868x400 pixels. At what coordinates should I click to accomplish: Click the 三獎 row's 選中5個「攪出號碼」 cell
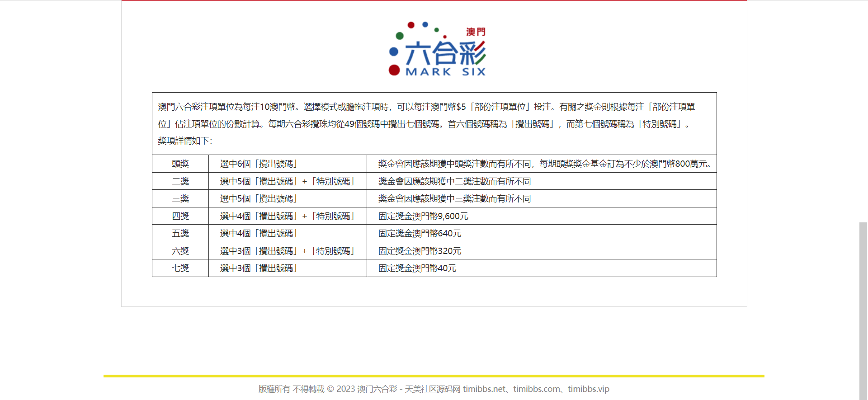pyautogui.click(x=288, y=198)
